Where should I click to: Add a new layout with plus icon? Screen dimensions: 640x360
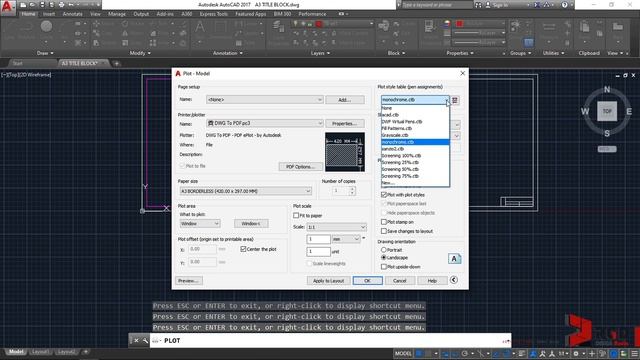86,352
